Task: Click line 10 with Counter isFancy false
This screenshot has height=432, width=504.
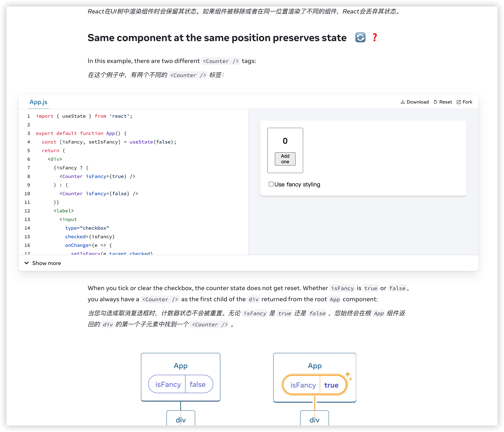Action: click(x=99, y=194)
